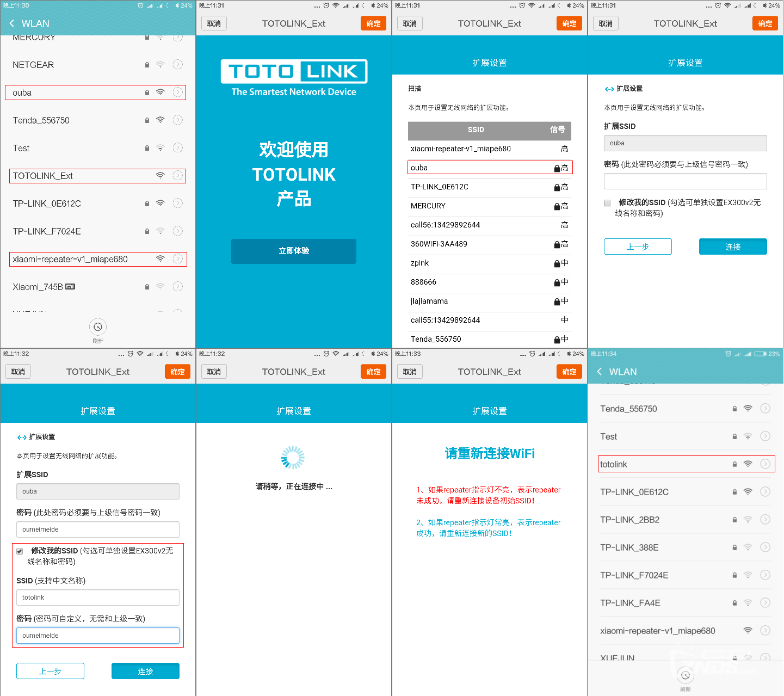Image resolution: width=784 pixels, height=696 pixels.
Task: Select the NETGEAR Wi-Fi network
Action: [x=98, y=64]
